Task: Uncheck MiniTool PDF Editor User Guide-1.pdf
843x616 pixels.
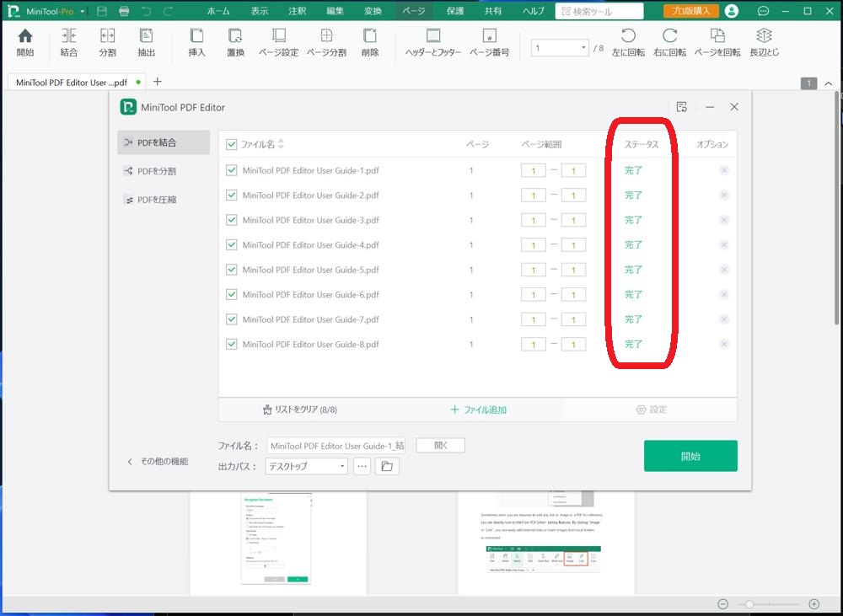Action: point(232,170)
